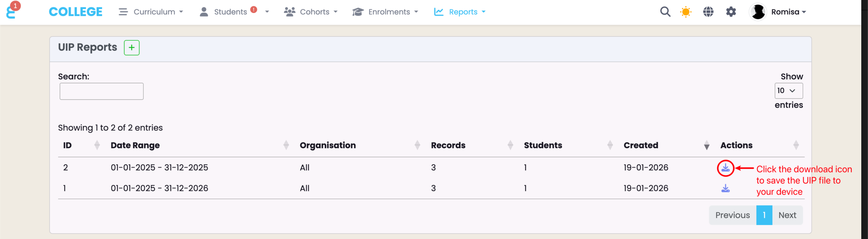Click the Previous pagination button

(732, 215)
